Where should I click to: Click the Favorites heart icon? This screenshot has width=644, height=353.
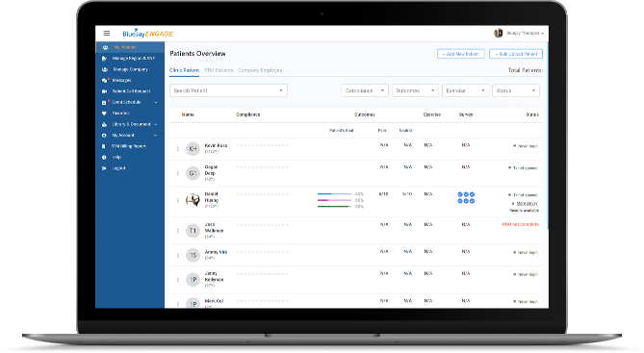click(x=104, y=113)
